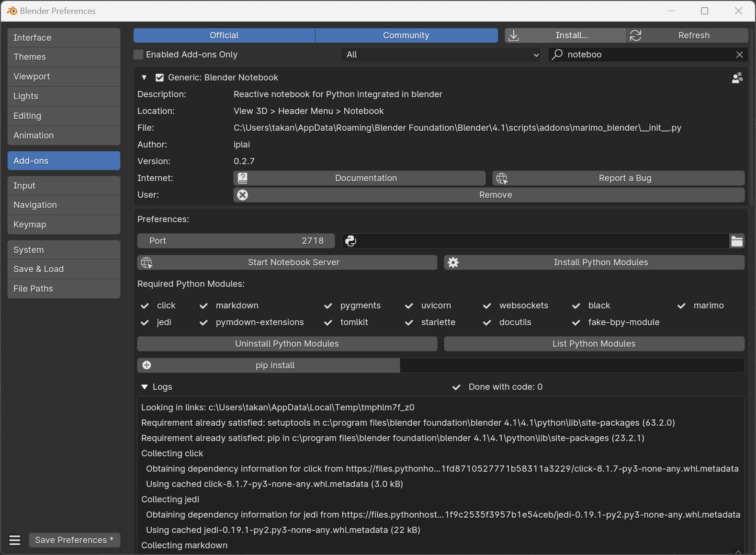This screenshot has width=756, height=555.
Task: Click the checkmark next to websockets
Action: click(487, 306)
